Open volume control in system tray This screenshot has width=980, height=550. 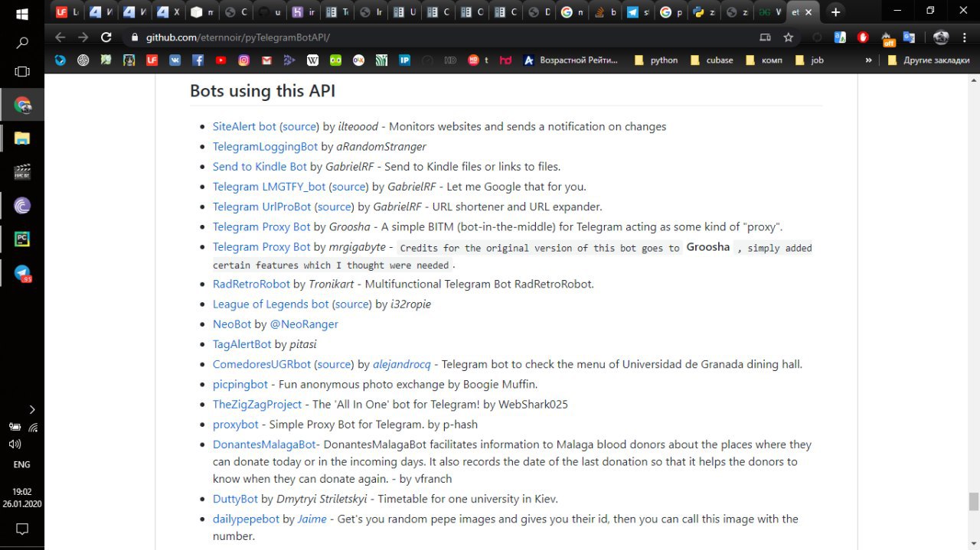(15, 444)
